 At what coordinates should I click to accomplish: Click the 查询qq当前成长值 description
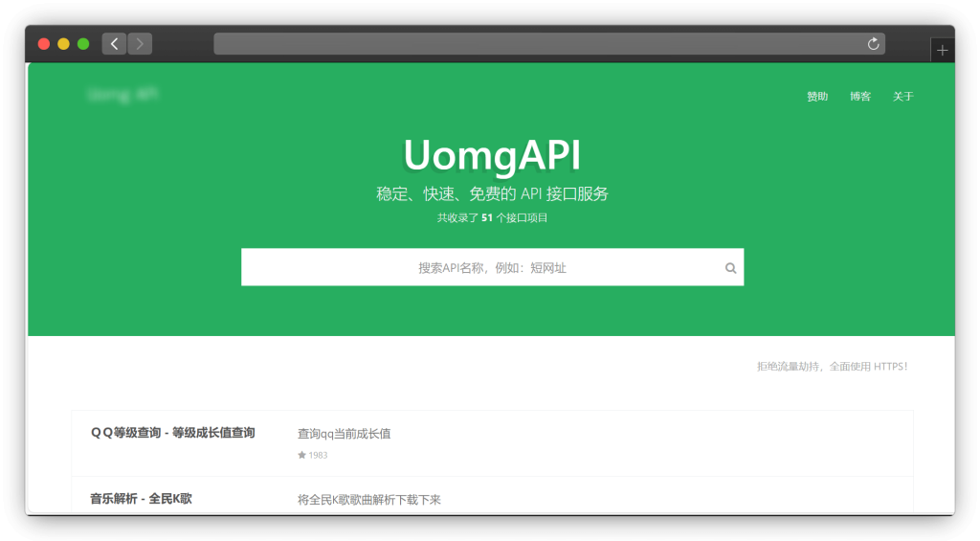click(x=345, y=434)
